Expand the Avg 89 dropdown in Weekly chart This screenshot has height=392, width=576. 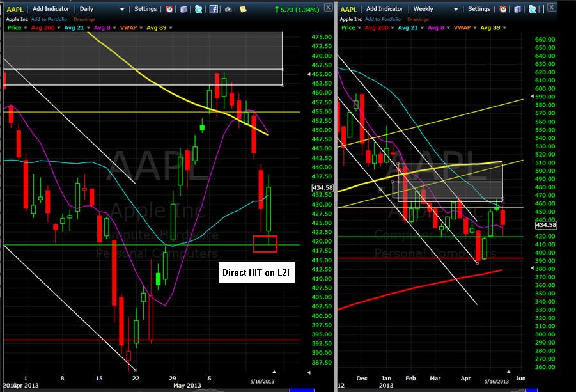(x=504, y=28)
